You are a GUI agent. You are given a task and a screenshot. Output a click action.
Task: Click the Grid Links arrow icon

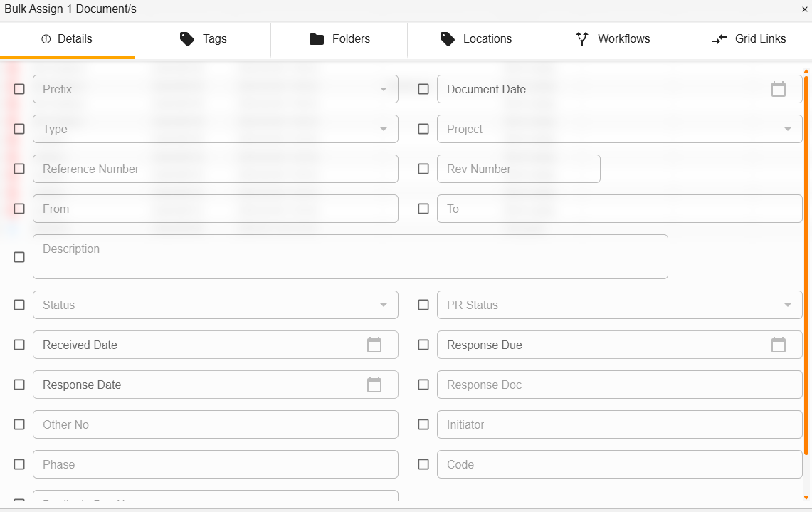pos(718,39)
